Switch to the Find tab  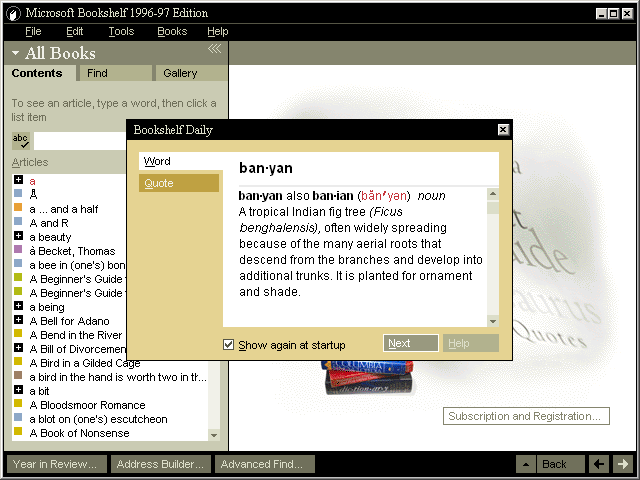[x=116, y=73]
